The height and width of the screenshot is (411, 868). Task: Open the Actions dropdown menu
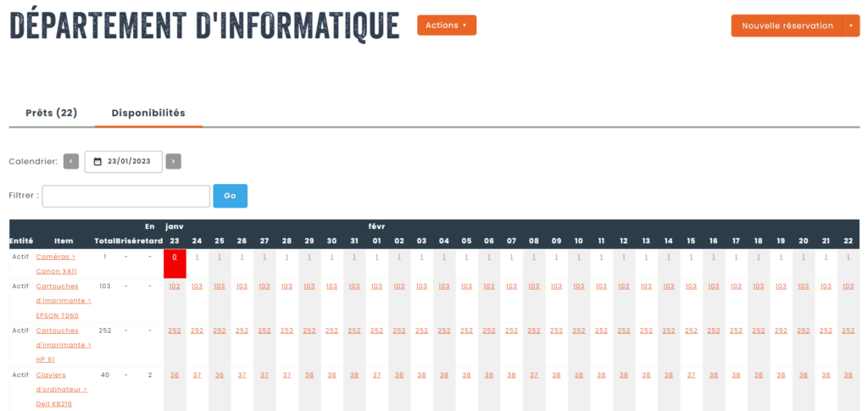coord(446,25)
